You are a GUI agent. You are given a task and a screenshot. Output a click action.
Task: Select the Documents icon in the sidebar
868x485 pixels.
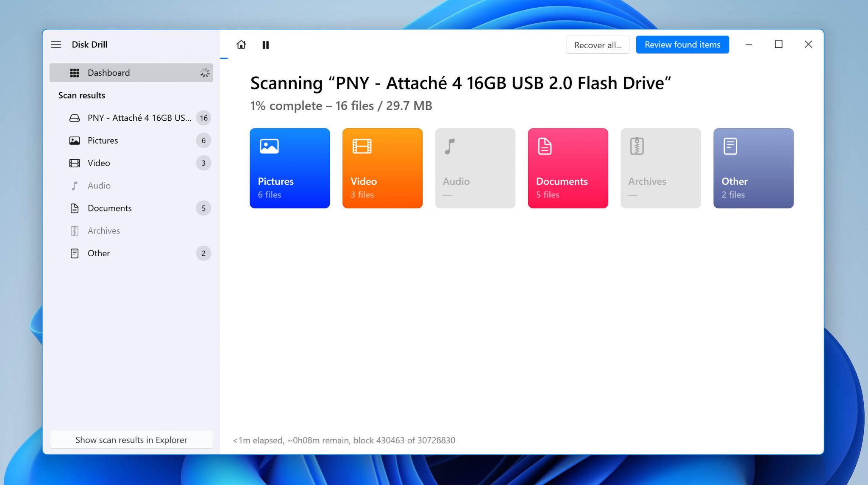coord(75,208)
